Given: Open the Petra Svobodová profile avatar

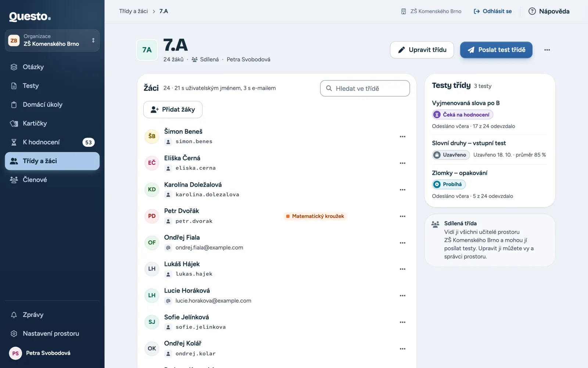Looking at the screenshot, I should click(15, 353).
